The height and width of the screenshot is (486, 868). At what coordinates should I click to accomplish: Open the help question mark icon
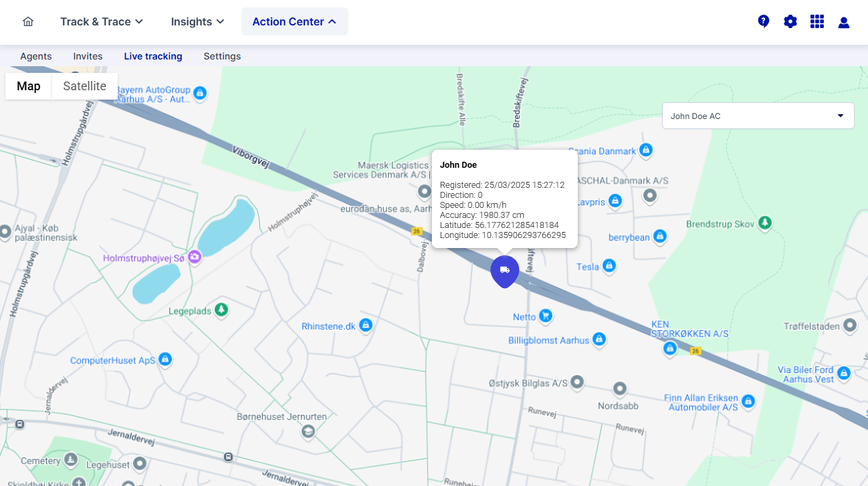[x=764, y=21]
